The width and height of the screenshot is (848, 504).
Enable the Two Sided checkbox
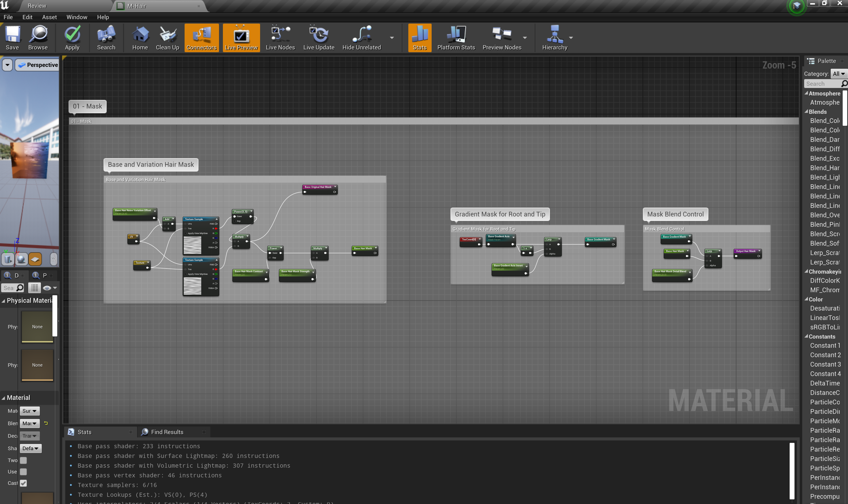pyautogui.click(x=23, y=460)
